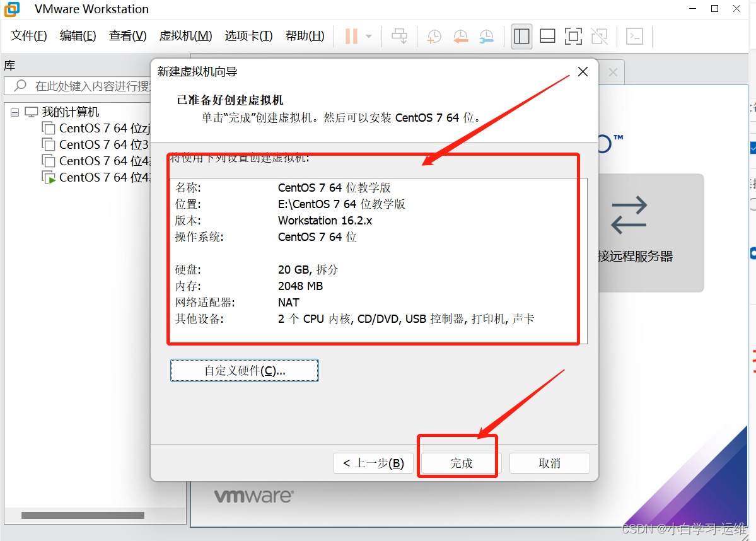Click the 内存 value 2048 MB

point(300,286)
